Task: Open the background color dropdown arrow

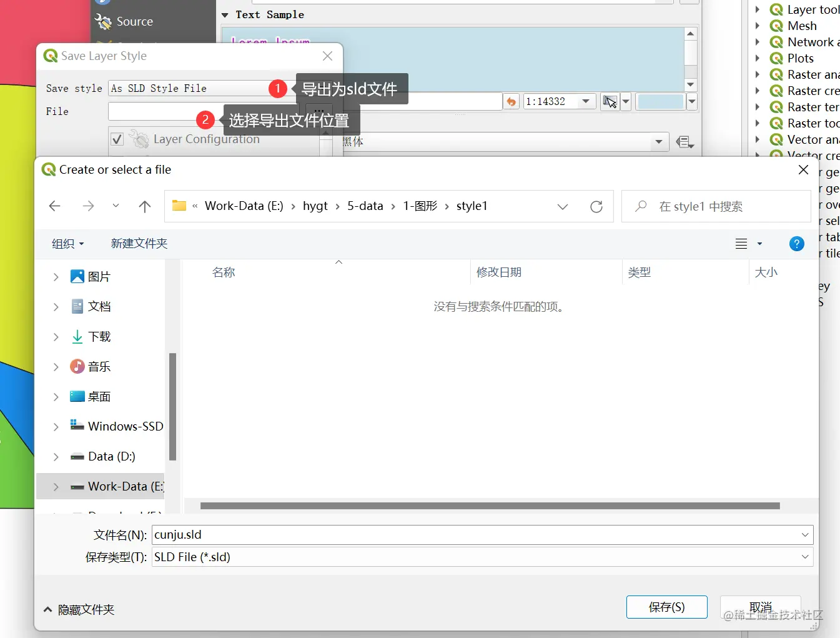Action: tap(691, 101)
